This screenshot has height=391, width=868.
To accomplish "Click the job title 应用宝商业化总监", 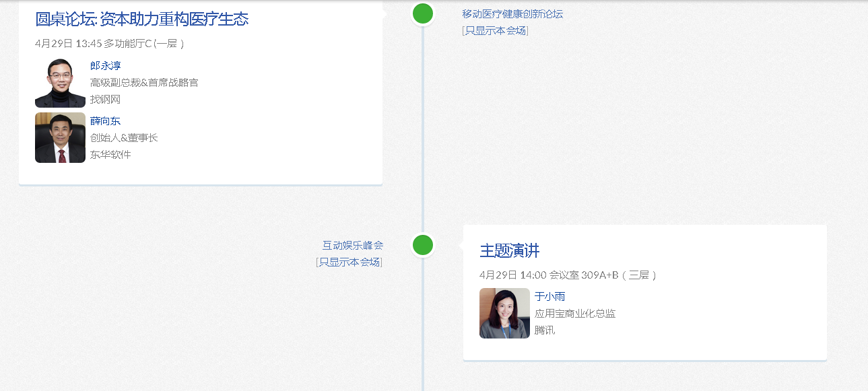I will point(575,313).
